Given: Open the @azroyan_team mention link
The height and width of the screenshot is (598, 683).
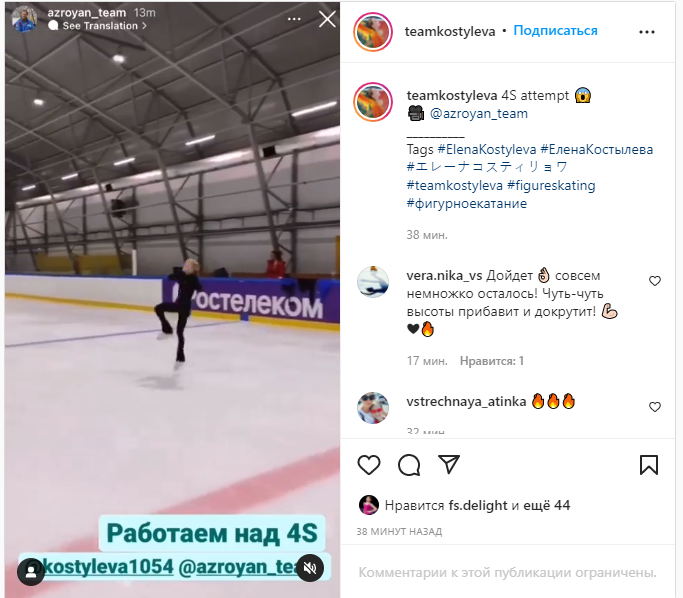Looking at the screenshot, I should point(478,114).
